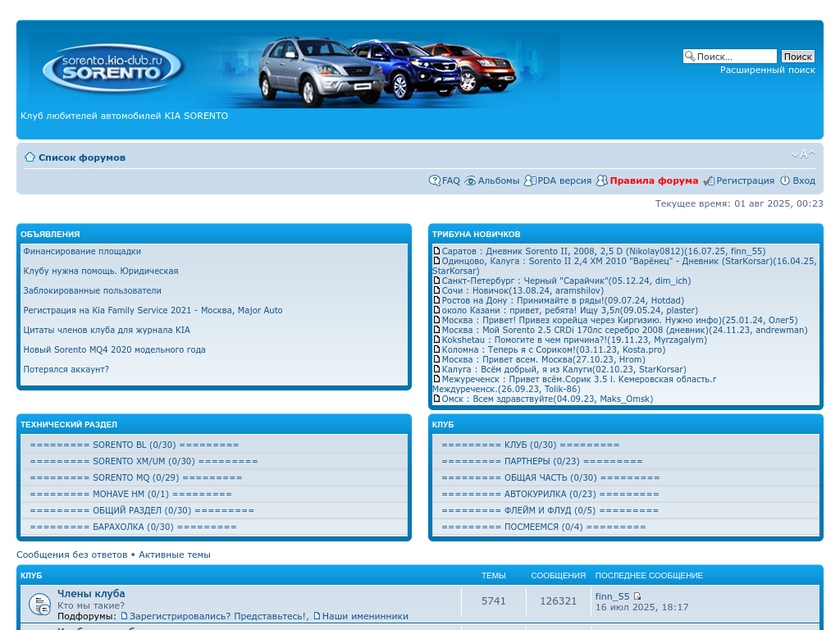This screenshot has height=630, width=840.
Task: View latest post icon beside finn_55
Action: tap(637, 596)
